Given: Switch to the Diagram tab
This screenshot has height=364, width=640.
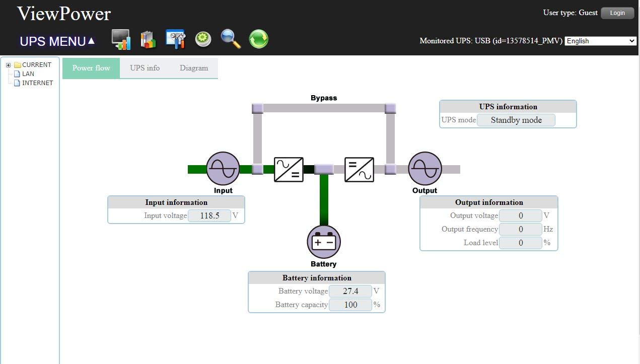Looking at the screenshot, I should click(x=194, y=68).
